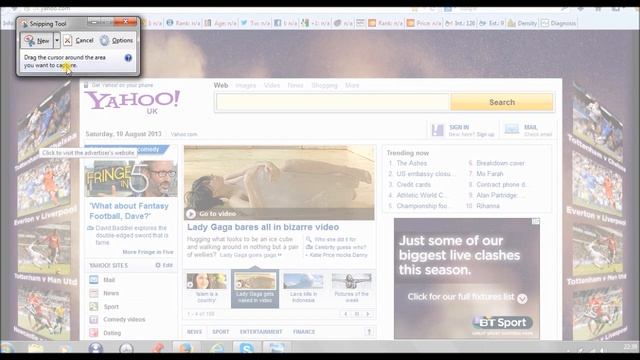This screenshot has height=360, width=640.
Task: Open Snipping Tool help question icon
Action: [128, 58]
